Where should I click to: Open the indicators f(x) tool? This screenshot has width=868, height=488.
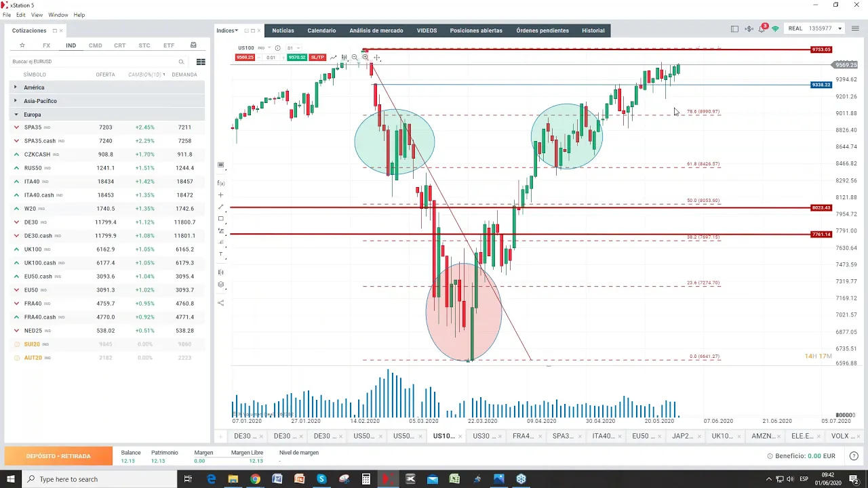[220, 184]
